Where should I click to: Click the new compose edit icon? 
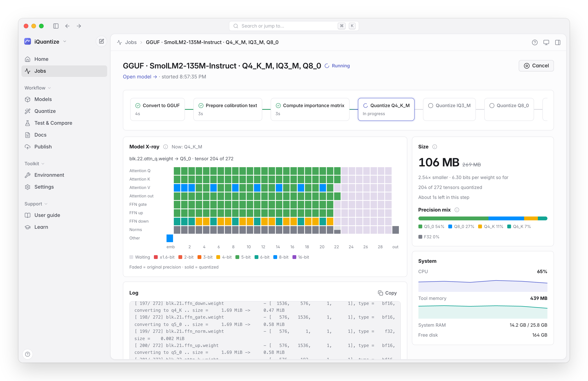(x=101, y=42)
